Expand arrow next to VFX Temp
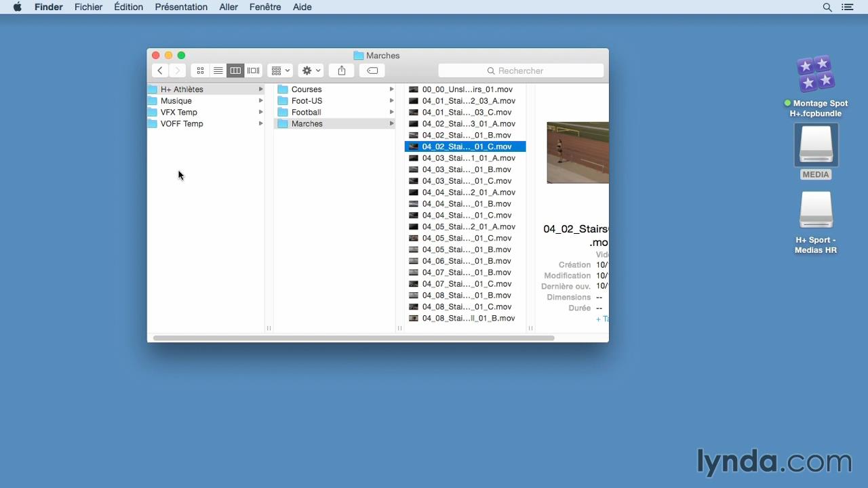This screenshot has height=488, width=868. 260,113
